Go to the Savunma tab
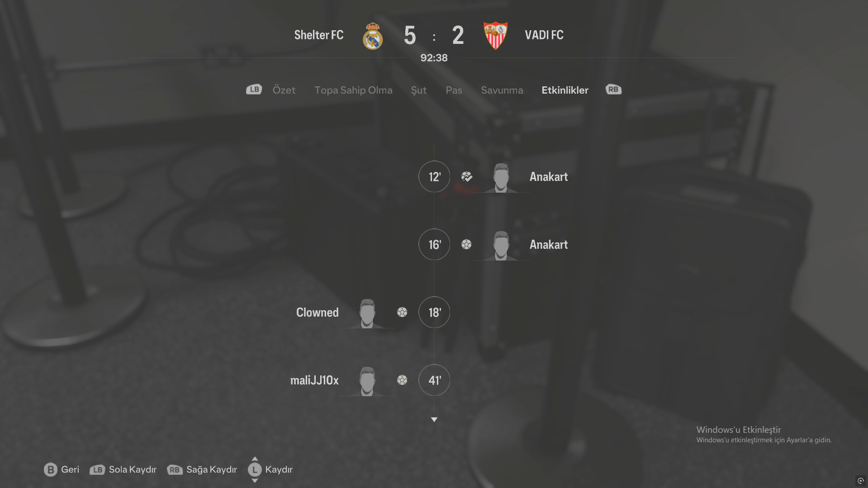 click(x=502, y=90)
